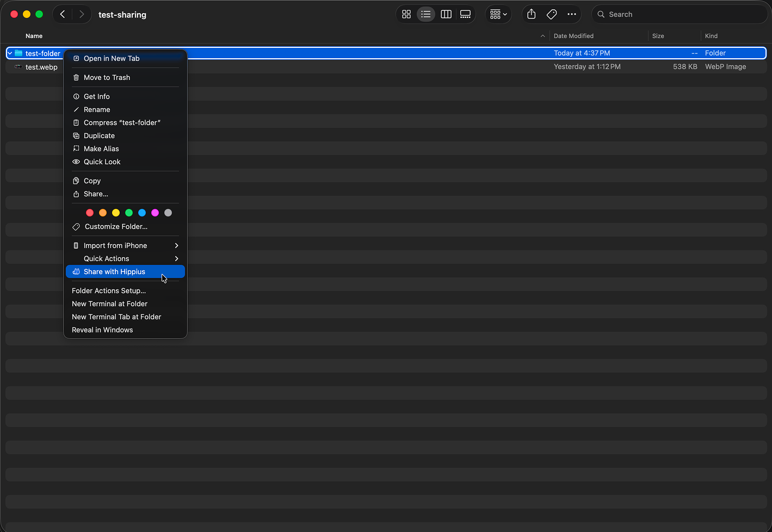Click into the Search field

coord(679,14)
